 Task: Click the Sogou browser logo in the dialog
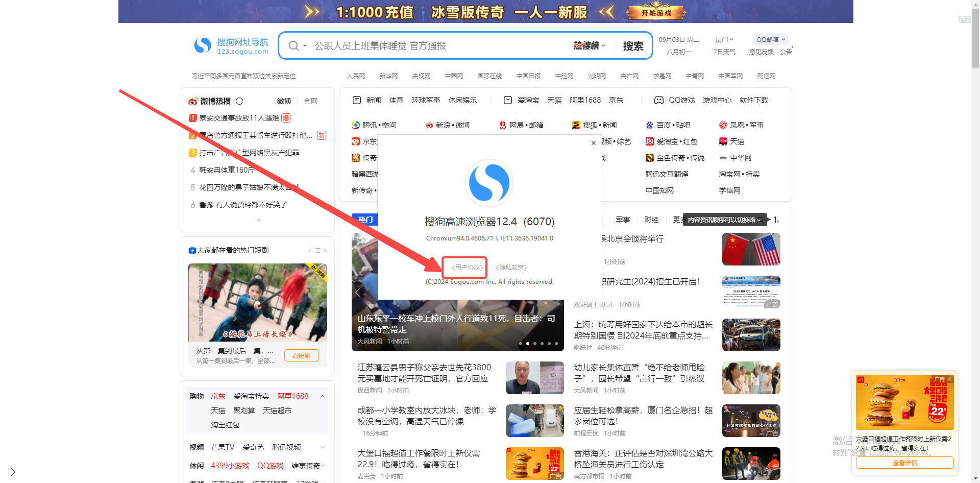(489, 183)
